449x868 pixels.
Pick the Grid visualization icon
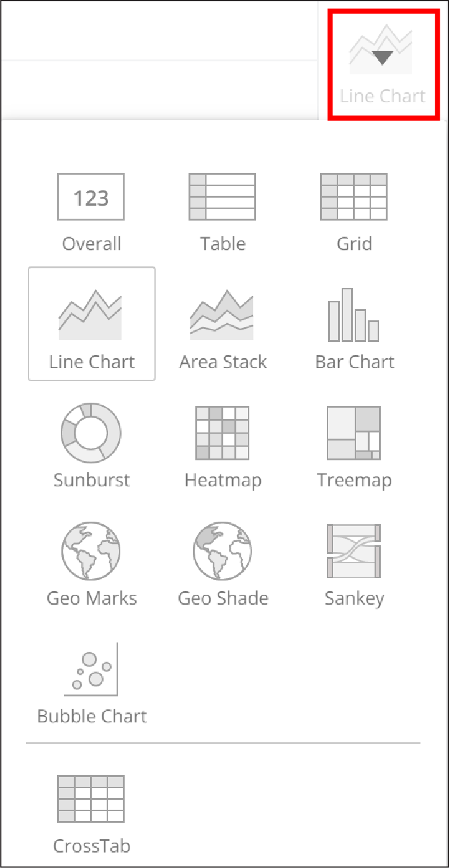(353, 196)
